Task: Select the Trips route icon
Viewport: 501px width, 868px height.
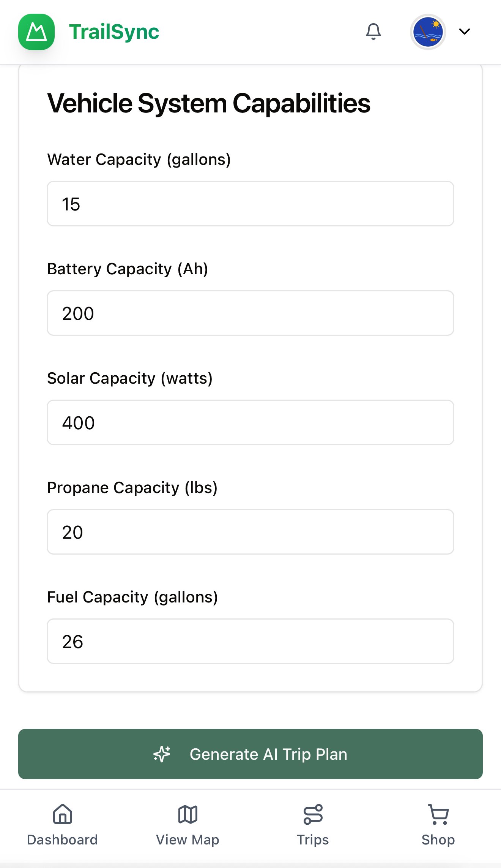Action: tap(313, 814)
